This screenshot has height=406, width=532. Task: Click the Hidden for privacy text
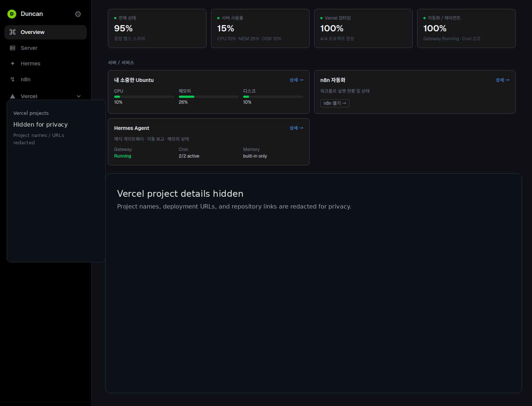coord(41,124)
